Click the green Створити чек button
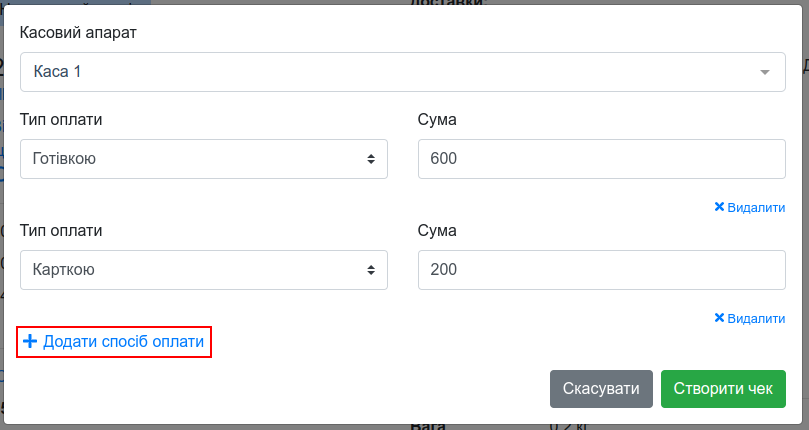 point(723,389)
